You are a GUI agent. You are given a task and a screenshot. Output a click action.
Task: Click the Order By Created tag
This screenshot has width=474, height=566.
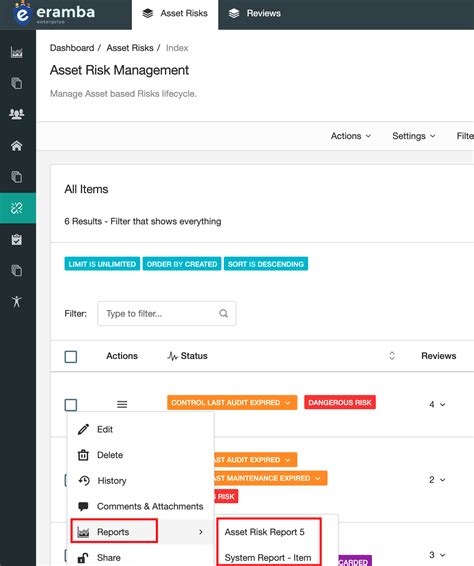[x=182, y=264]
